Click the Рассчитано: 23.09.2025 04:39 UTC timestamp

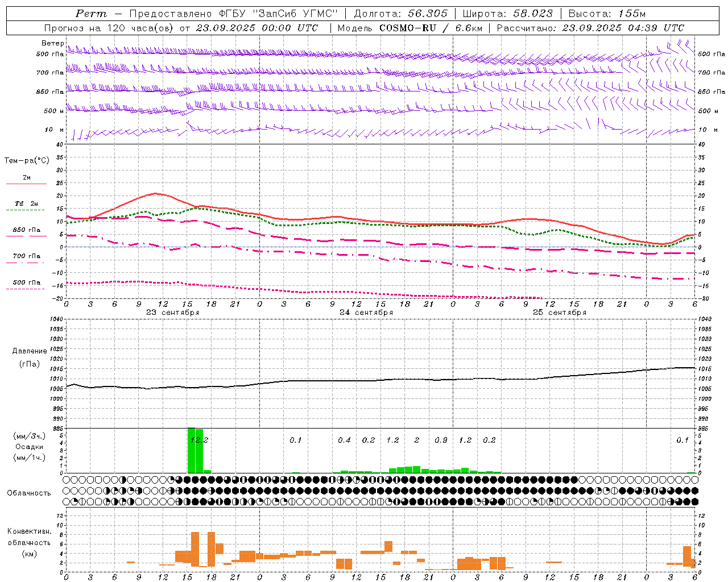[x=590, y=28]
